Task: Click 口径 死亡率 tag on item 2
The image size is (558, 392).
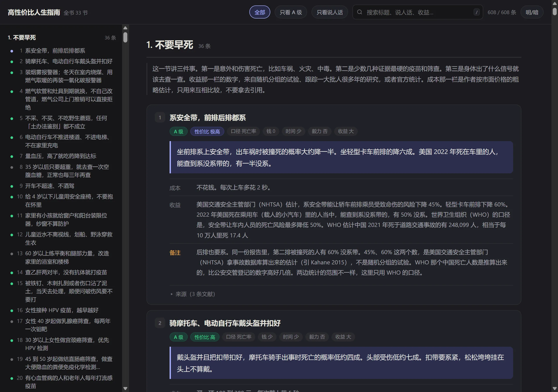Action: coord(238,337)
